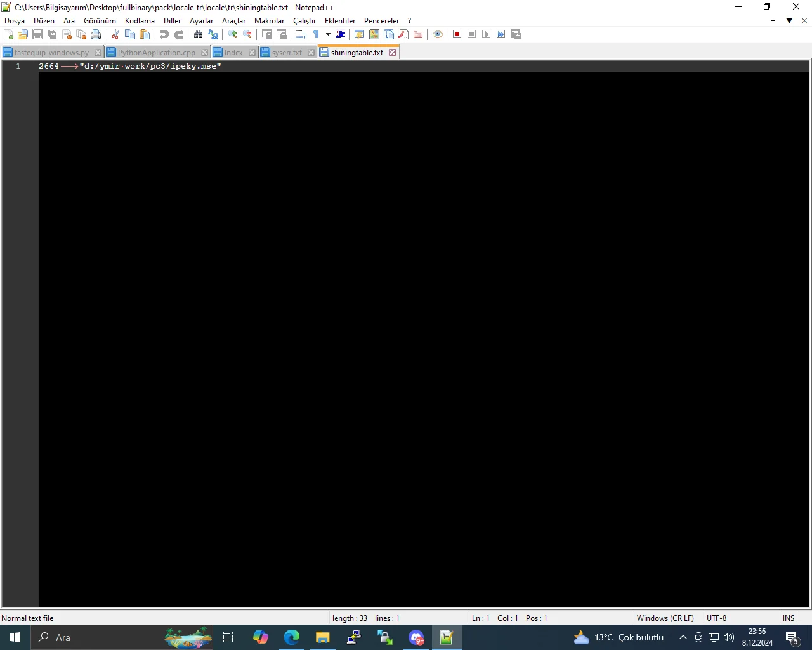The width and height of the screenshot is (812, 650).
Task: Click the UTF-8 encoding status field
Action: pos(717,618)
